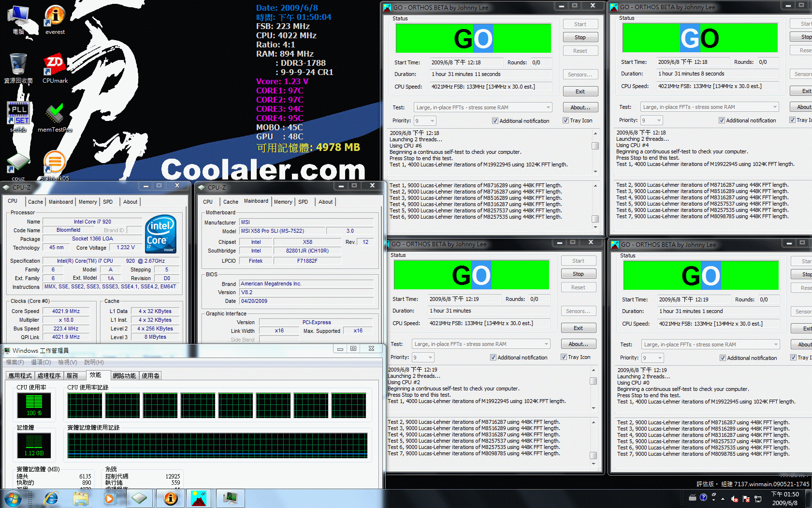Click upper log scrollbar thumb, ORTHOS CPU #6
812x508 pixels.
595,146
